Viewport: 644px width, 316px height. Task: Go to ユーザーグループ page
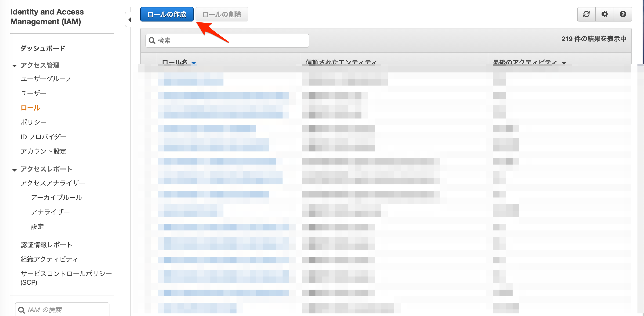pos(46,79)
